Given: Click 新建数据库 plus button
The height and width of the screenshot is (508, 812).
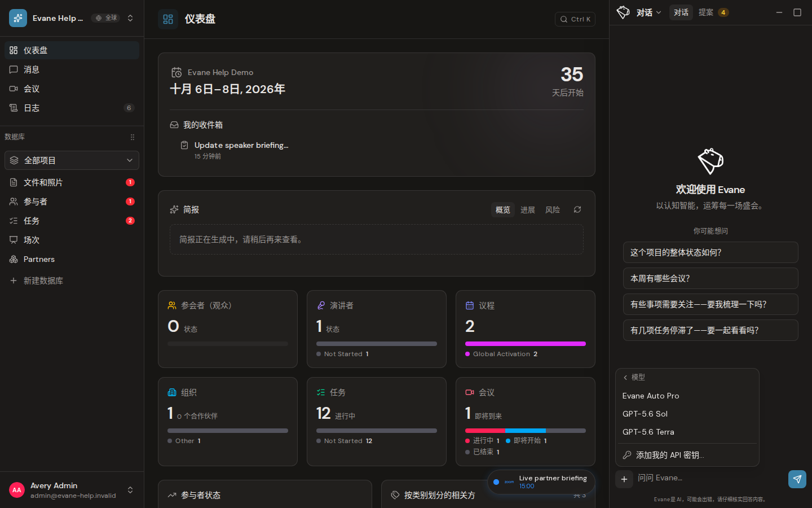Looking at the screenshot, I should pyautogui.click(x=14, y=281).
